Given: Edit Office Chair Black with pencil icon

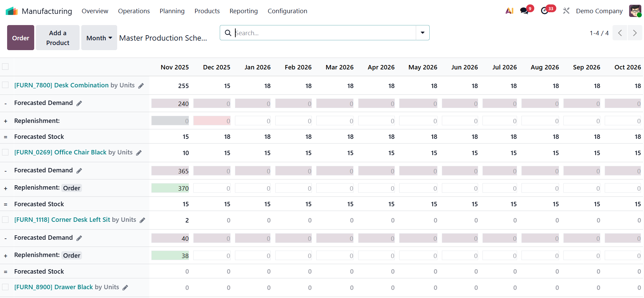Looking at the screenshot, I should point(139,153).
